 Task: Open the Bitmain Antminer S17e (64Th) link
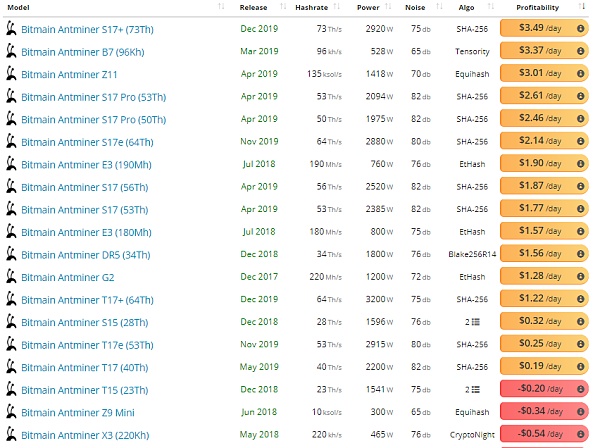click(x=87, y=142)
